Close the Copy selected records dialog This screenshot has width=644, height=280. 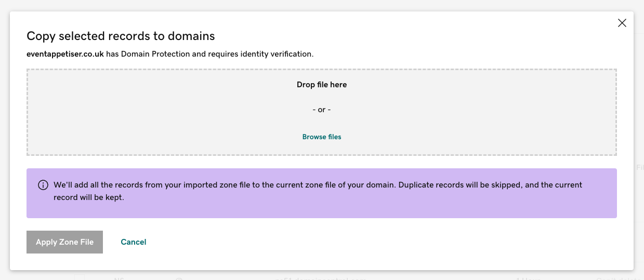622,23
